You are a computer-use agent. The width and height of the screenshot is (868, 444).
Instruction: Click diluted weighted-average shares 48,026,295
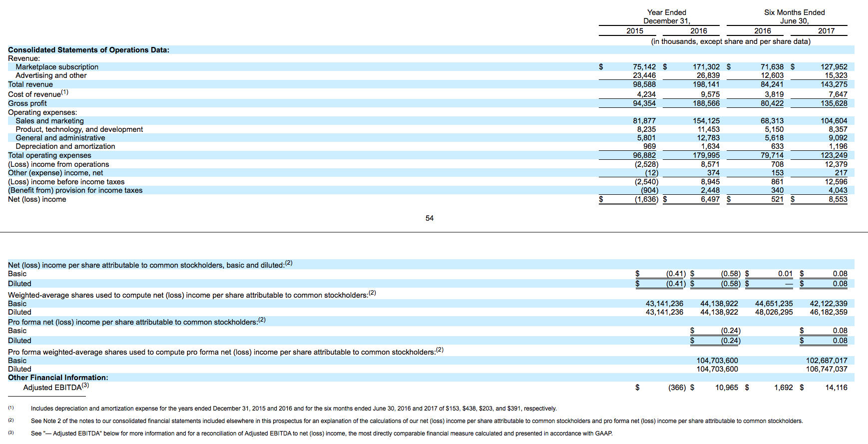[774, 312]
